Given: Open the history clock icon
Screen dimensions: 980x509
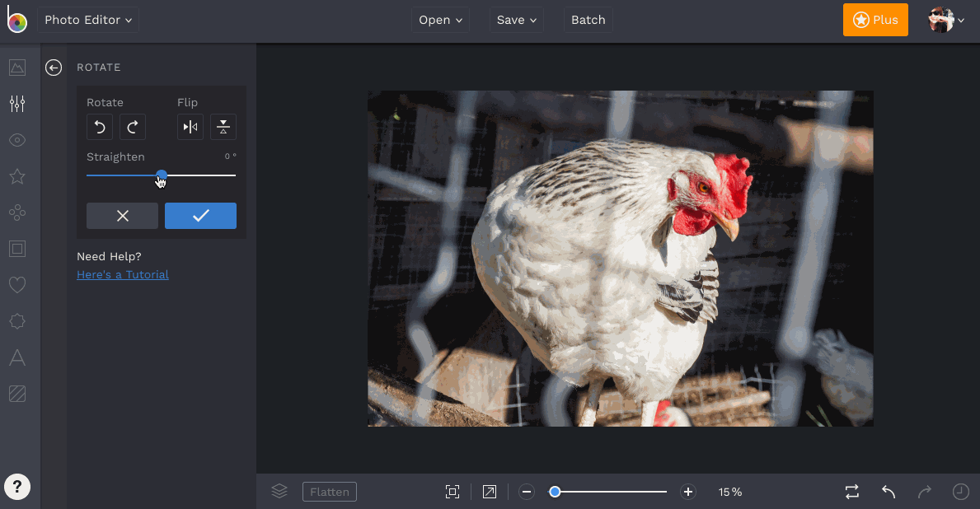Looking at the screenshot, I should (960, 493).
